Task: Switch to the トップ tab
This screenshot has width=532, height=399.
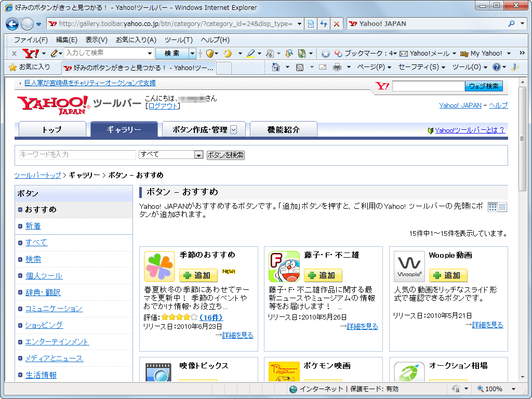Action: [52, 129]
